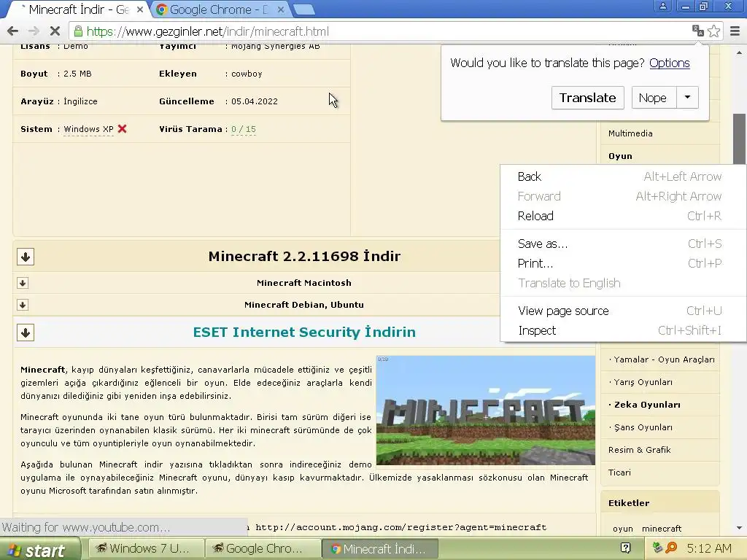Close the Minecraft İndir tab
The height and width of the screenshot is (560, 747).
140,9
